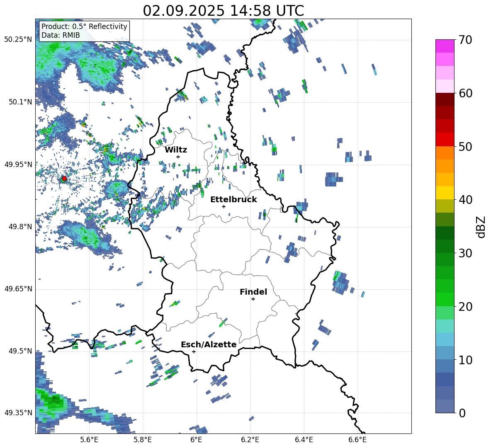
Task: Click the Esch/Alzette city label
Action: 209,344
